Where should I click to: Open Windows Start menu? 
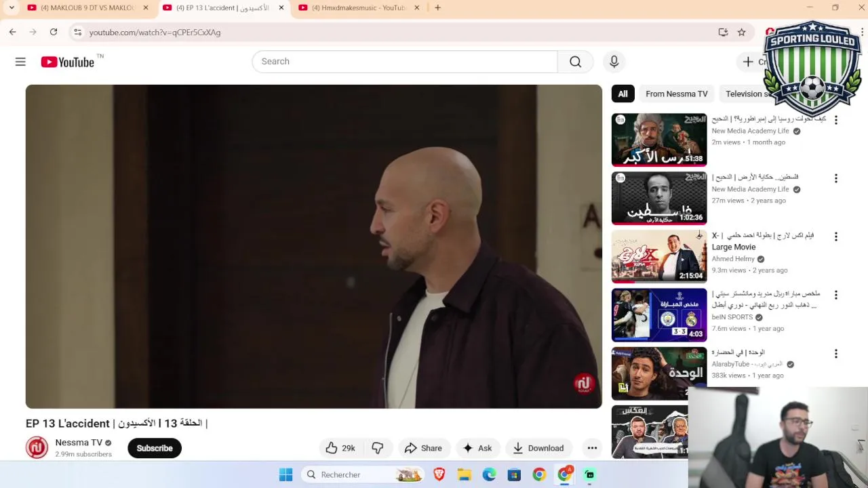[285, 474]
